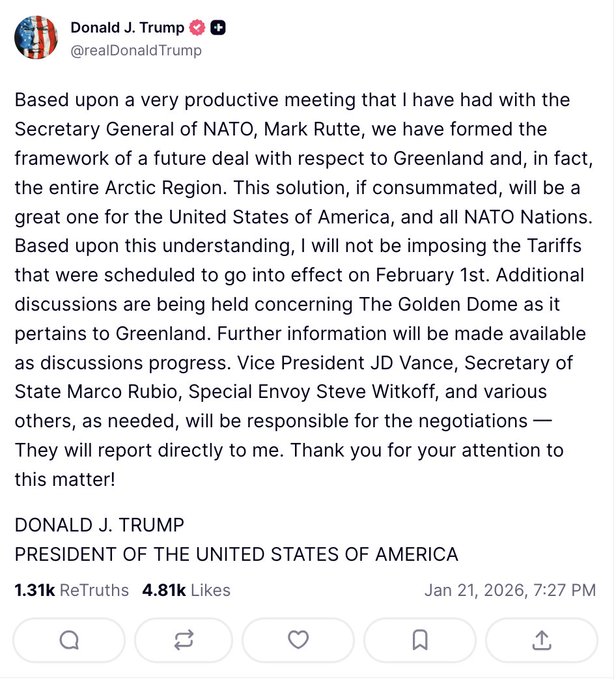Visit the @realDonaldTrump handle
The image size is (616, 680).
135,50
